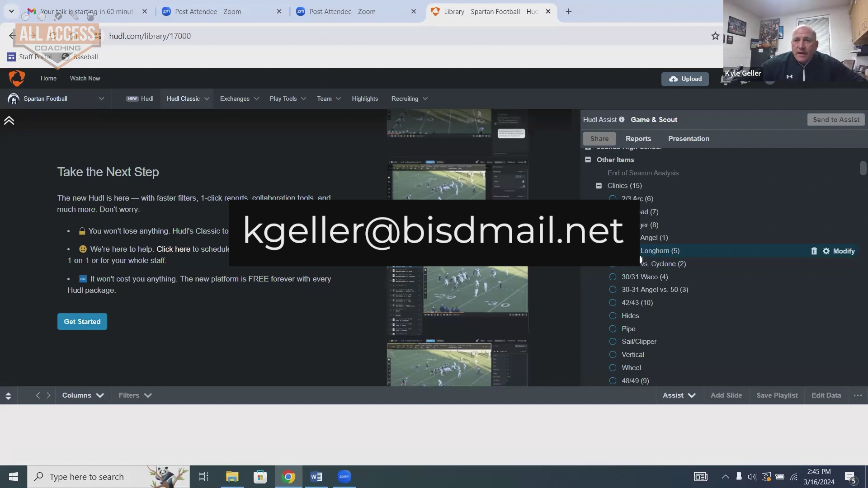868x488 pixels.
Task: Select the Pipe radio button
Action: point(613,329)
